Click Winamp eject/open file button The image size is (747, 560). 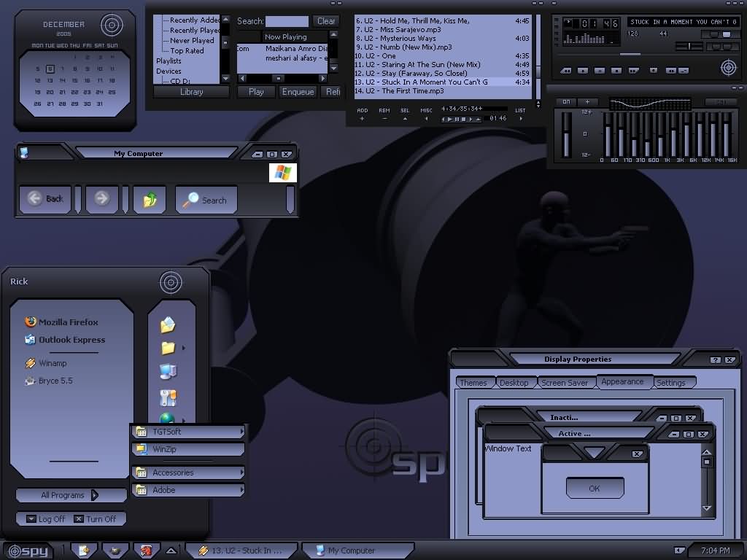coord(654,71)
